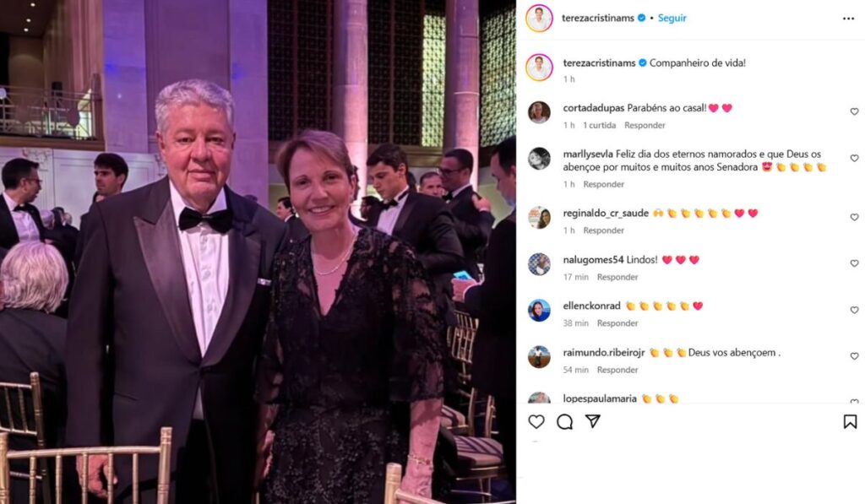This screenshot has width=865, height=504.
Task: Reply to nalugomes54 comment via Responder
Action: (617, 277)
